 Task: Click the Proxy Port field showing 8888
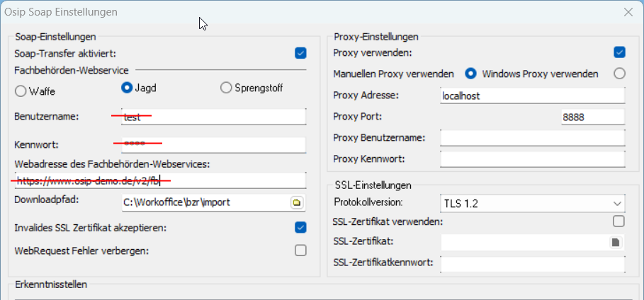(592, 117)
